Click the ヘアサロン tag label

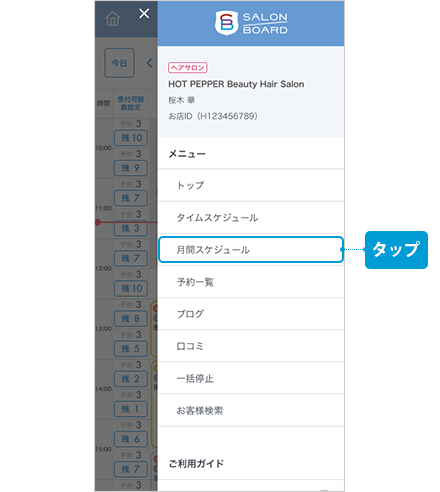(x=188, y=68)
